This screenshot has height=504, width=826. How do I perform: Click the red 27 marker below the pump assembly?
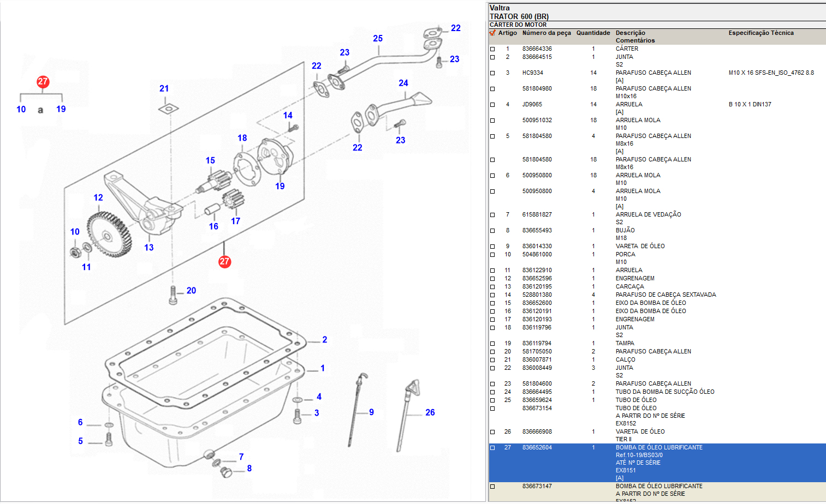(224, 262)
